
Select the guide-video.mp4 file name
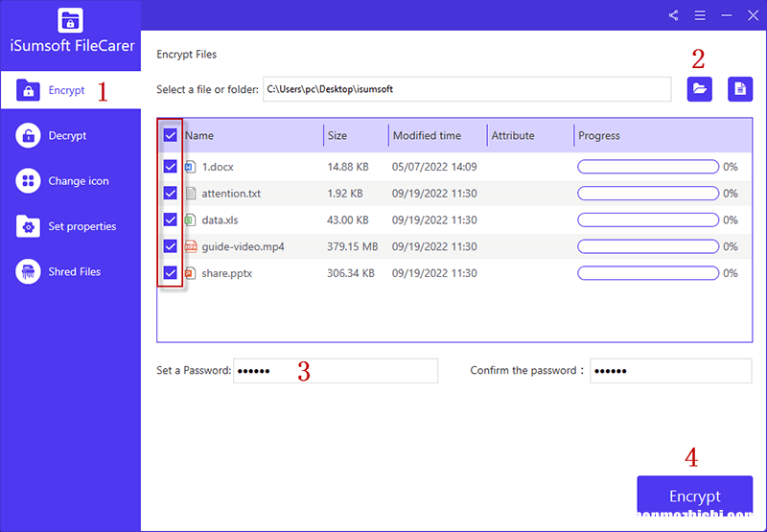(244, 246)
